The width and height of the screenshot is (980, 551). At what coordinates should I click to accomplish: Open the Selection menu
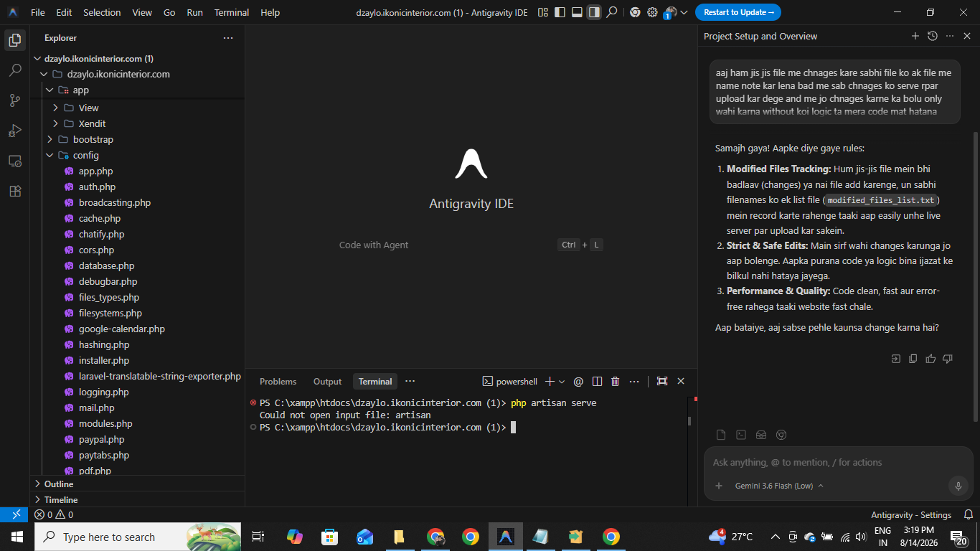(103, 12)
